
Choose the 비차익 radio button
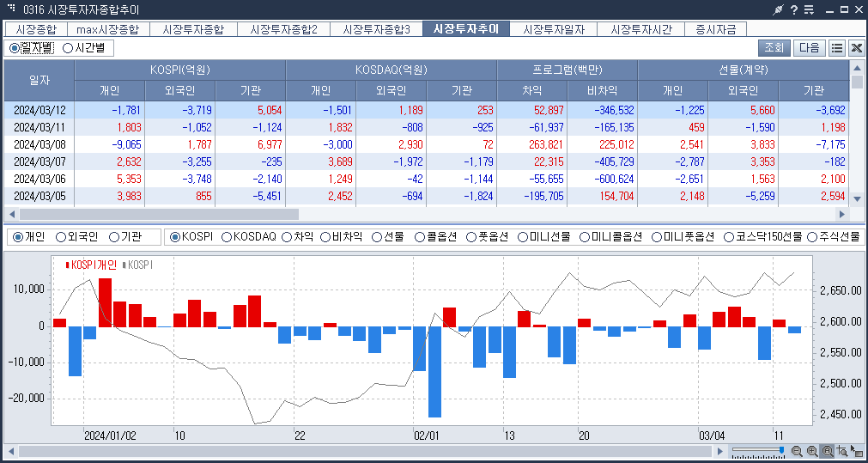(342, 237)
